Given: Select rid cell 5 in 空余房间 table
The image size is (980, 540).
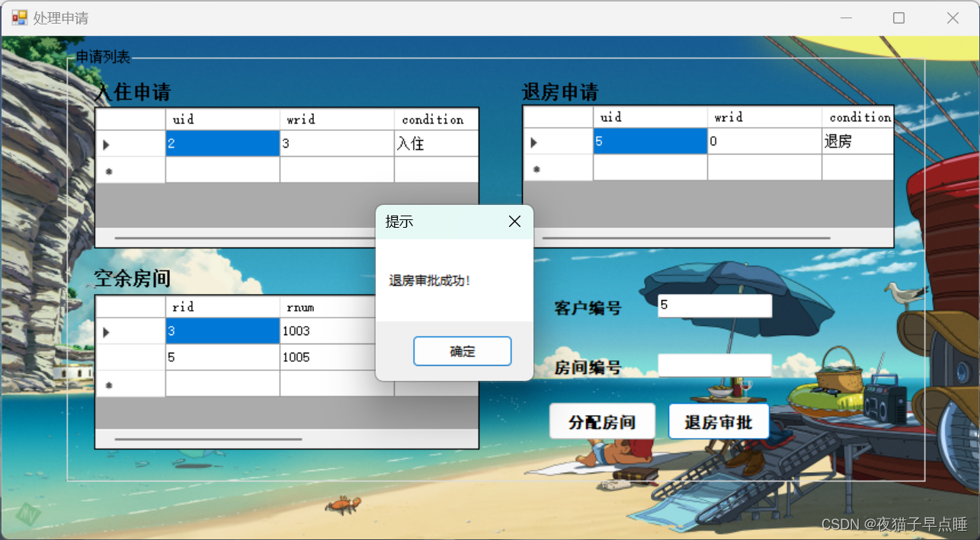Looking at the screenshot, I should [223, 356].
